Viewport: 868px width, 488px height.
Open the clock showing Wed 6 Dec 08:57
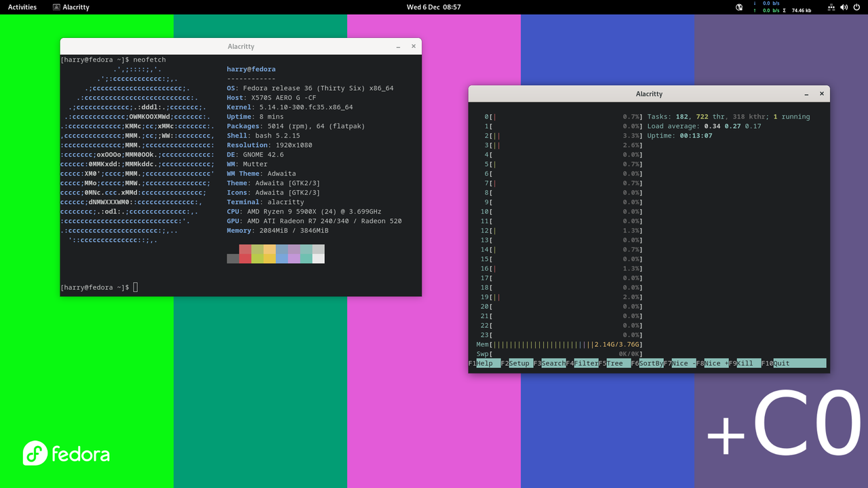pos(433,7)
